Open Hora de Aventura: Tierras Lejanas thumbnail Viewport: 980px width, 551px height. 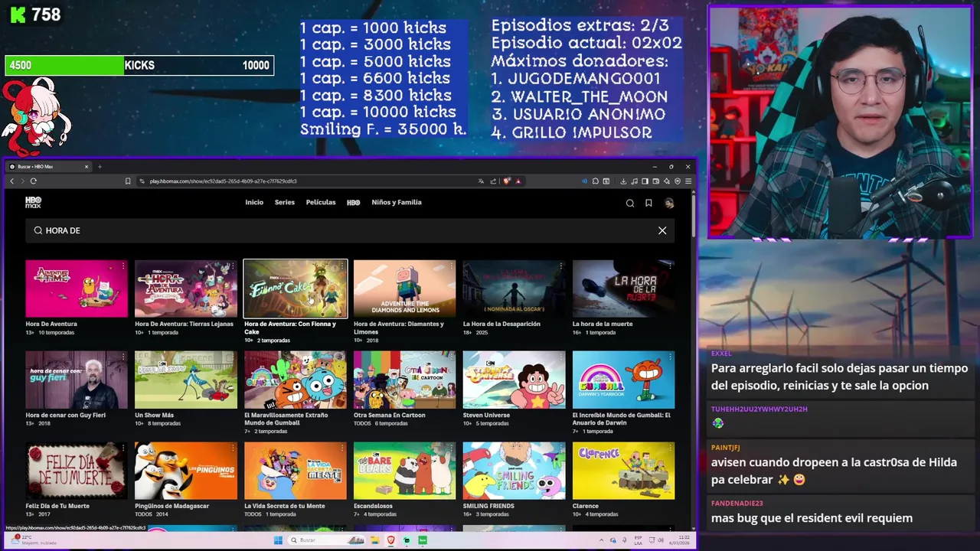pos(186,289)
